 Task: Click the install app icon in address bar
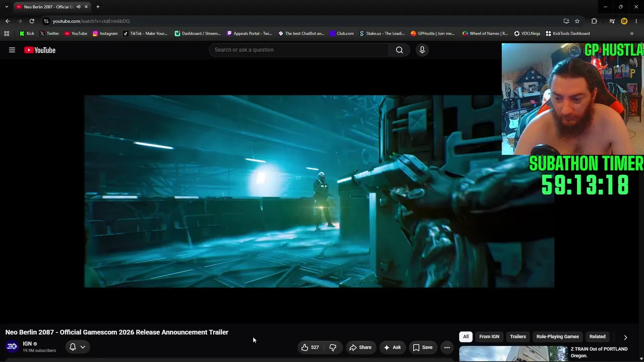(x=566, y=21)
